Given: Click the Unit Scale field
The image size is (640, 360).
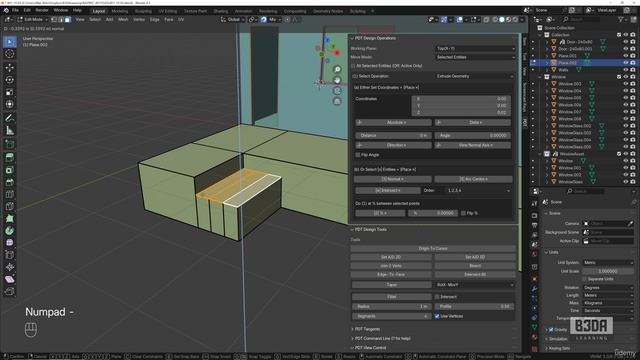Looking at the screenshot, I should 608,271.
